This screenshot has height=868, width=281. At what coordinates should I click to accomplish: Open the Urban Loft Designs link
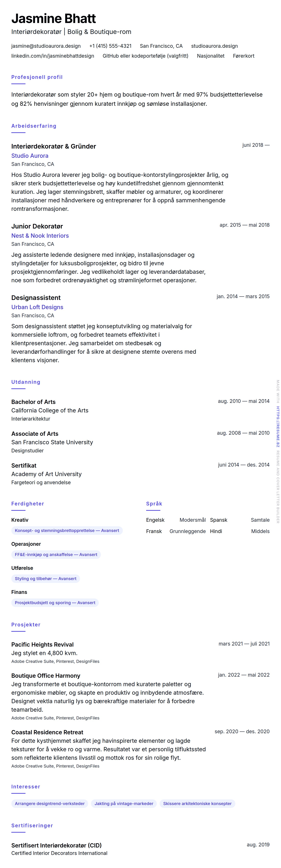(37, 307)
